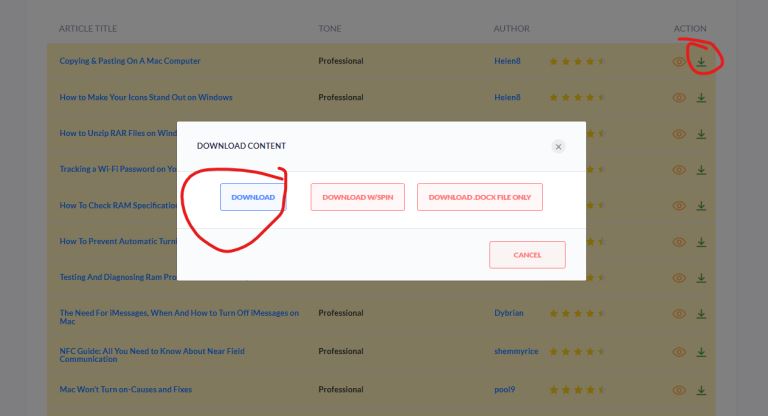The width and height of the screenshot is (768, 416).
Task: Click the Tone column header
Action: (330, 28)
